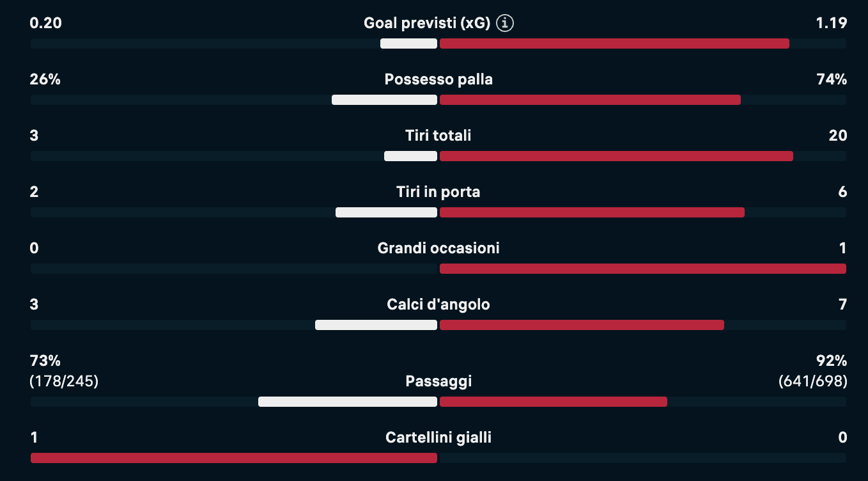The height and width of the screenshot is (481, 868).
Task: Click the red total shots bar
Action: pos(616,156)
